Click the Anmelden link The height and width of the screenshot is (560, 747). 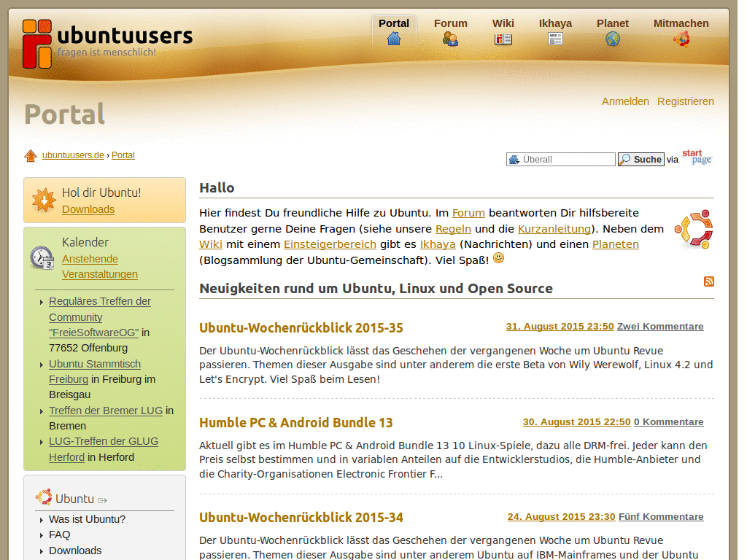(x=625, y=101)
